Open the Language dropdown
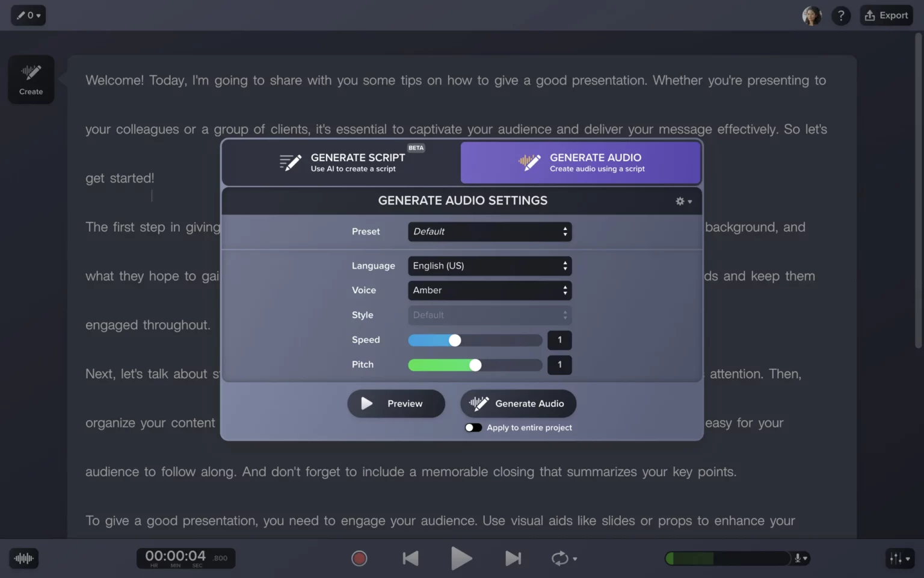 point(489,266)
